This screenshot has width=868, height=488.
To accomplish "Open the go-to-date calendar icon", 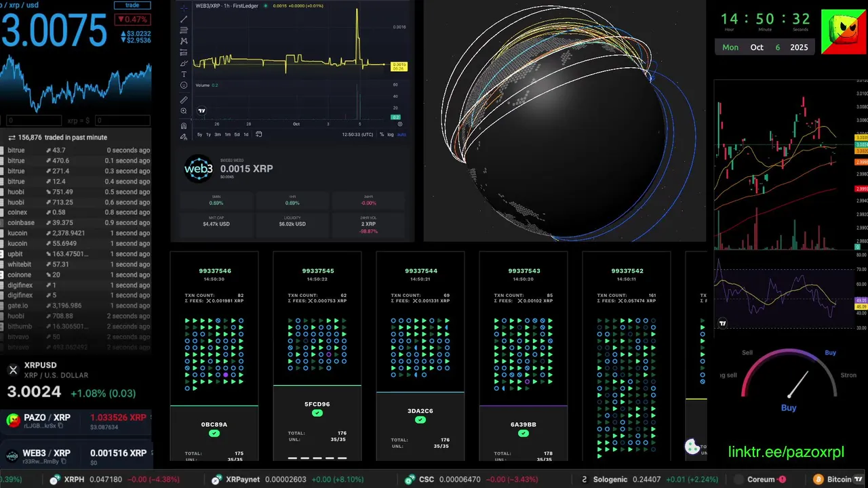I will tap(258, 134).
